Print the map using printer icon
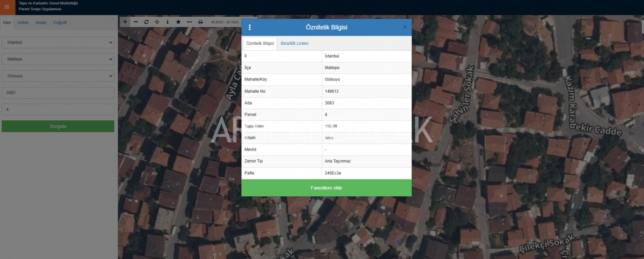Image resolution: width=644 pixels, height=259 pixels. (200, 22)
